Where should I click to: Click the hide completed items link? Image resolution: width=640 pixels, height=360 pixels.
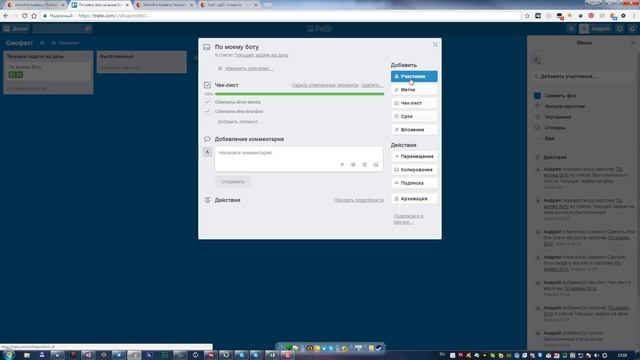click(325, 85)
